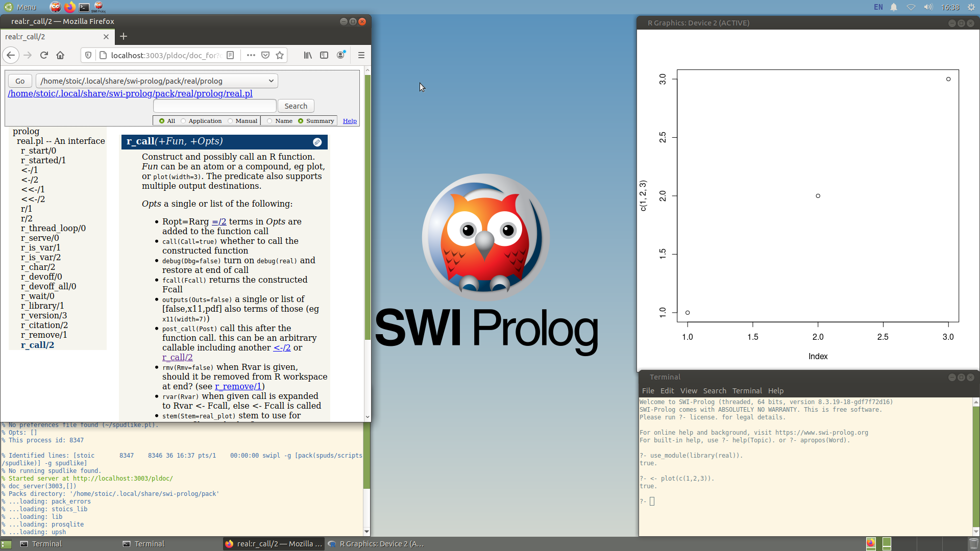
Task: Click the Go button
Action: pos(20,81)
